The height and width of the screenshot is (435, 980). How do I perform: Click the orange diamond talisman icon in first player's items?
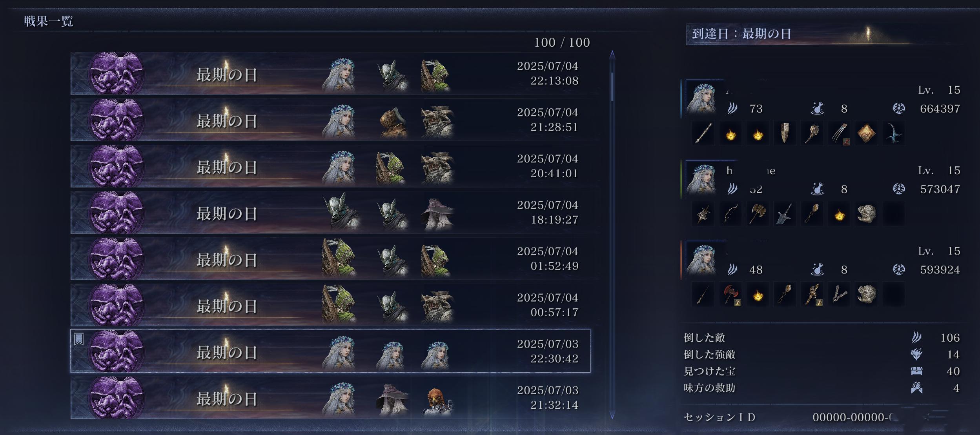[x=866, y=133]
